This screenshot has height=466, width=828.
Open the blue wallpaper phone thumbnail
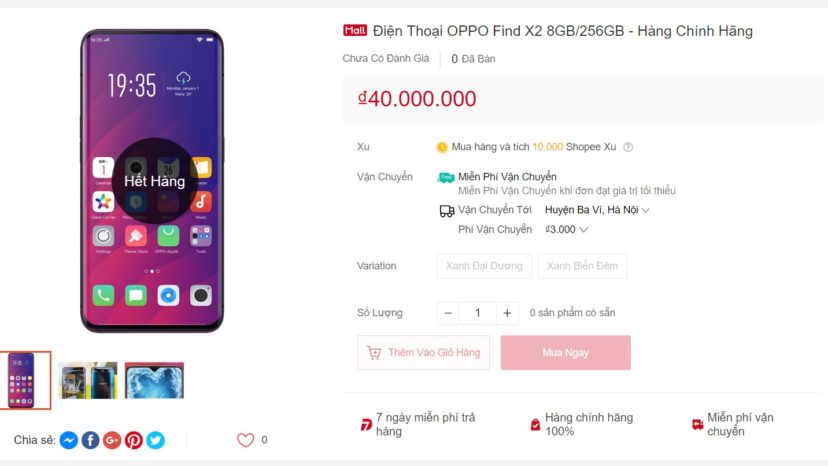[x=154, y=380]
